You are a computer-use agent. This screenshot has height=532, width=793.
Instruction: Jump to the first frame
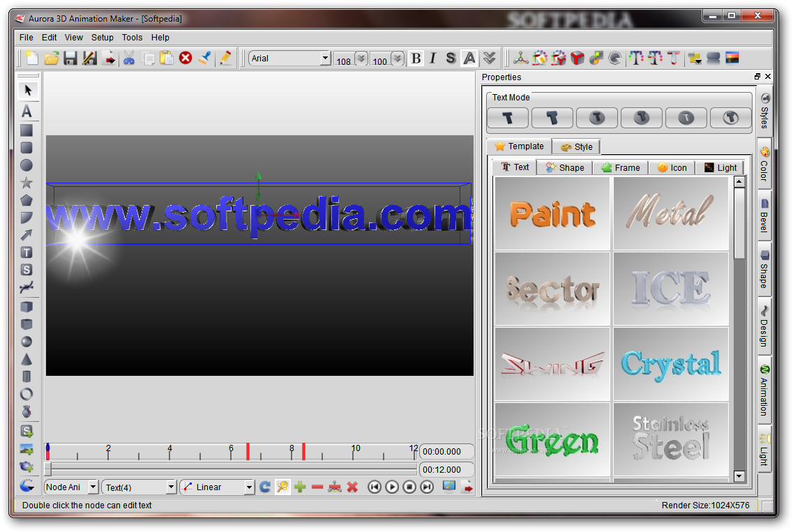tap(375, 487)
